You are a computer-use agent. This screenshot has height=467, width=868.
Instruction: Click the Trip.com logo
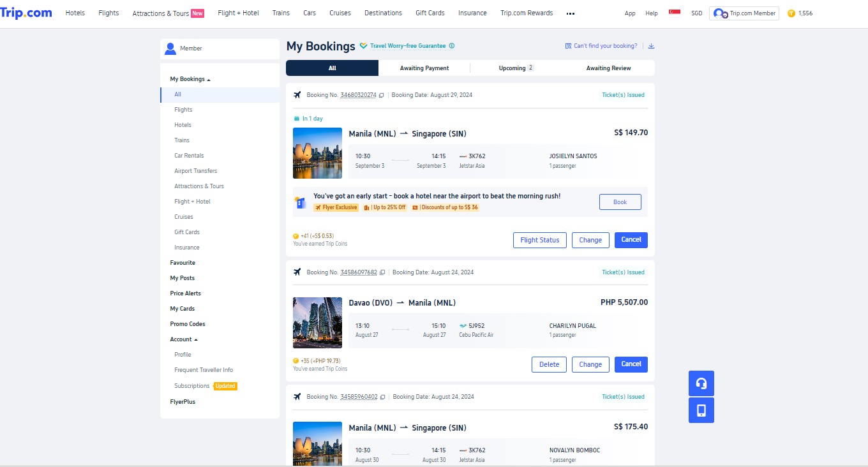pos(26,13)
